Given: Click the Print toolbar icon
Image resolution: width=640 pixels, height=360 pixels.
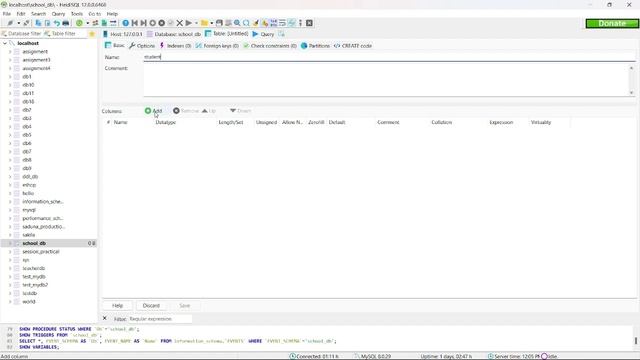Looking at the screenshot, I should pos(66,23).
